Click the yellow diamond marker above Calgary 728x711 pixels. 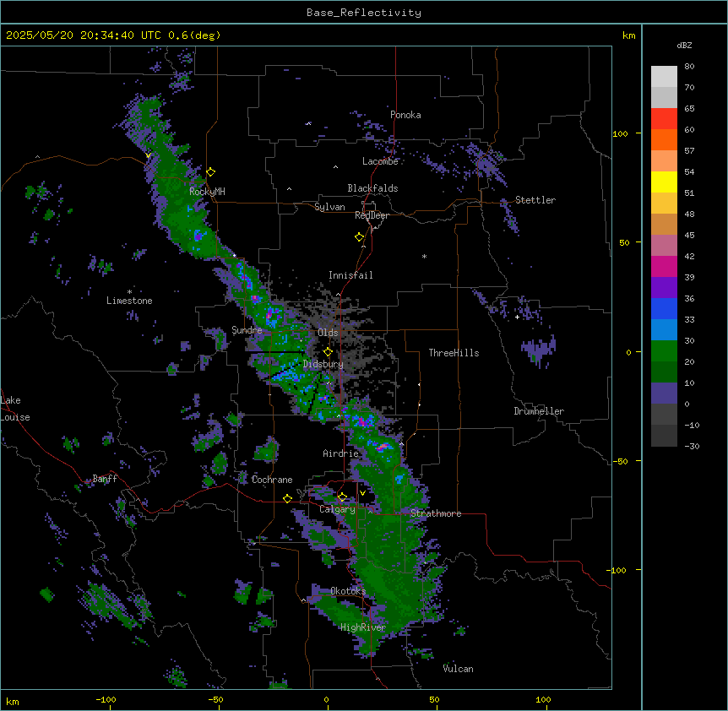pyautogui.click(x=342, y=497)
